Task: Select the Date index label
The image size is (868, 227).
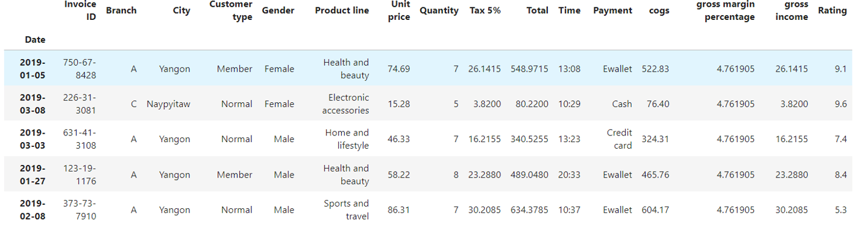Action: [x=35, y=40]
